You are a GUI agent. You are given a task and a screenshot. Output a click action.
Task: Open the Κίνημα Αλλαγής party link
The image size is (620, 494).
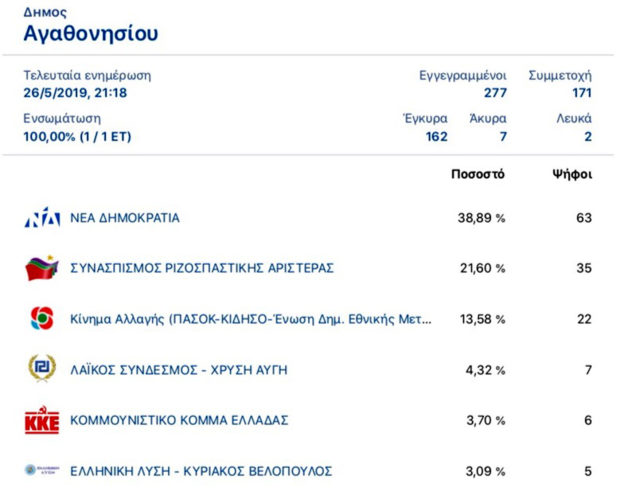tap(251, 319)
